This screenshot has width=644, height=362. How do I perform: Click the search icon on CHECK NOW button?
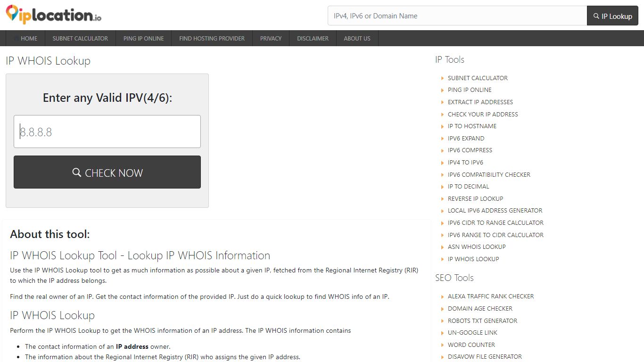(x=77, y=173)
